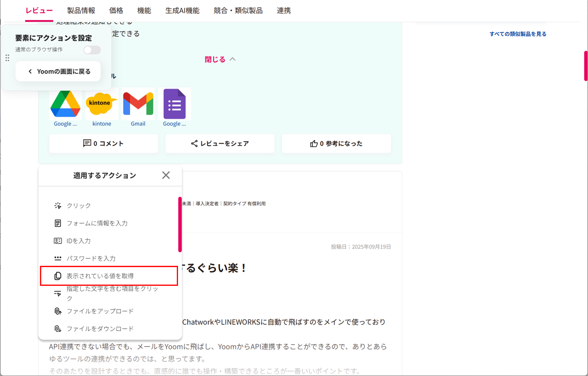Screen dimensions: 588x376
Task: Open the 生成AI機能 tab
Action: click(182, 11)
